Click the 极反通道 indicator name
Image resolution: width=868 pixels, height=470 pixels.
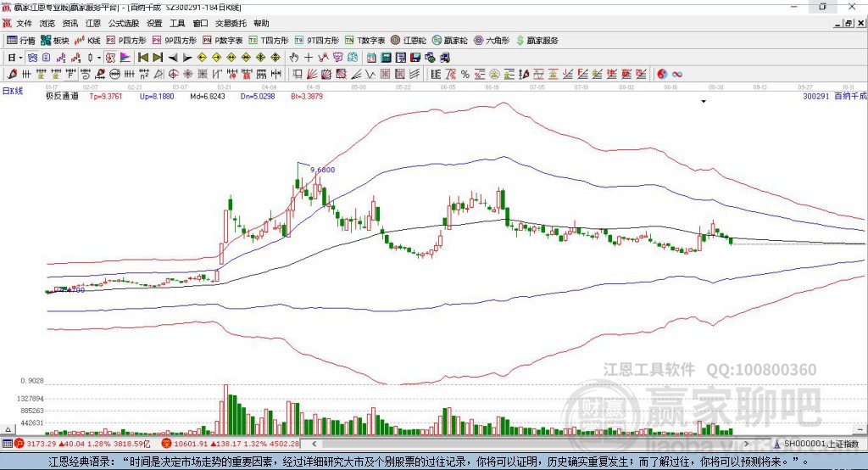(x=62, y=96)
